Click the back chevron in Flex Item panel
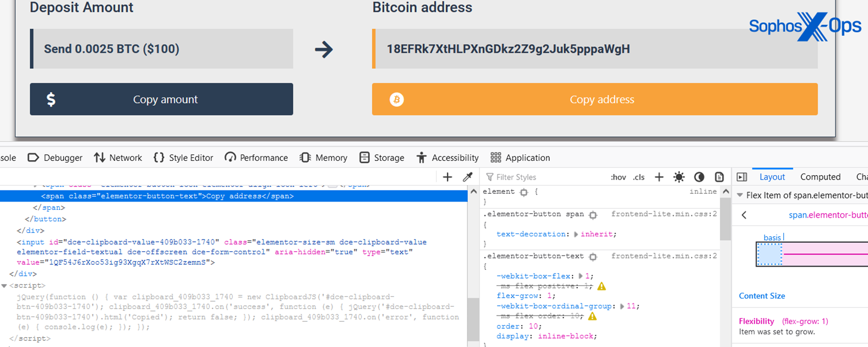The width and height of the screenshot is (868, 347). [x=744, y=215]
